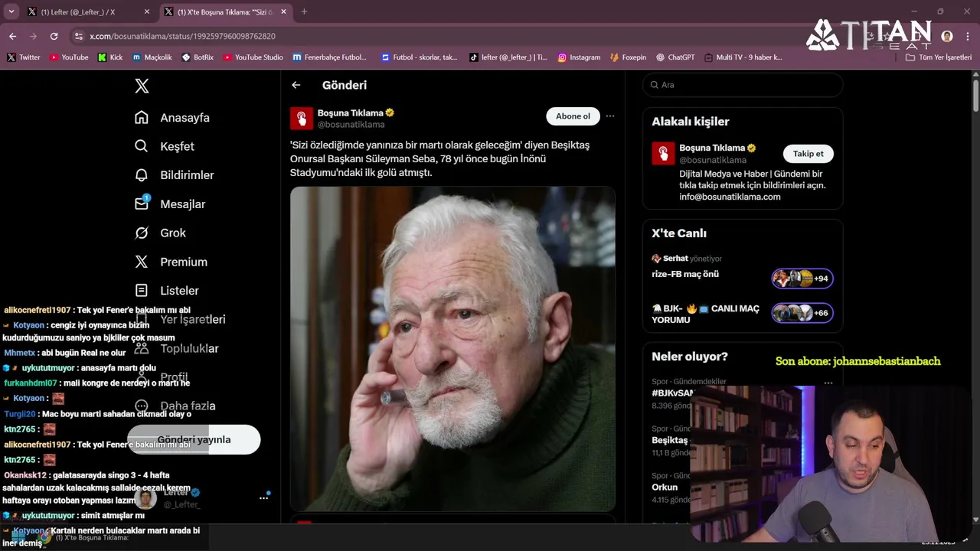Click the Gönderi yayınla button
Viewport: 980px width, 551px height.
(x=194, y=439)
